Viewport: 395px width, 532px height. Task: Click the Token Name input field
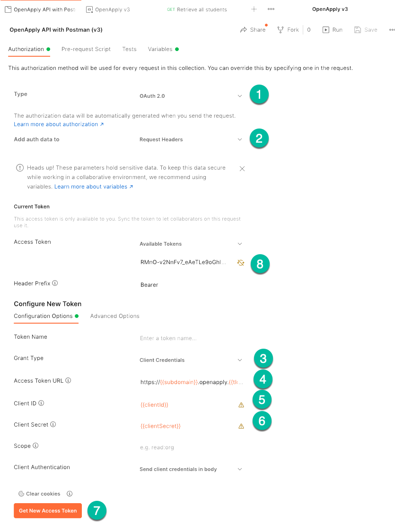click(x=189, y=338)
